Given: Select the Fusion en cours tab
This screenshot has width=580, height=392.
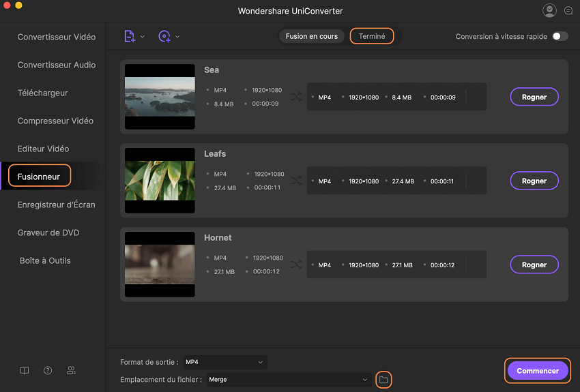Looking at the screenshot, I should 312,36.
